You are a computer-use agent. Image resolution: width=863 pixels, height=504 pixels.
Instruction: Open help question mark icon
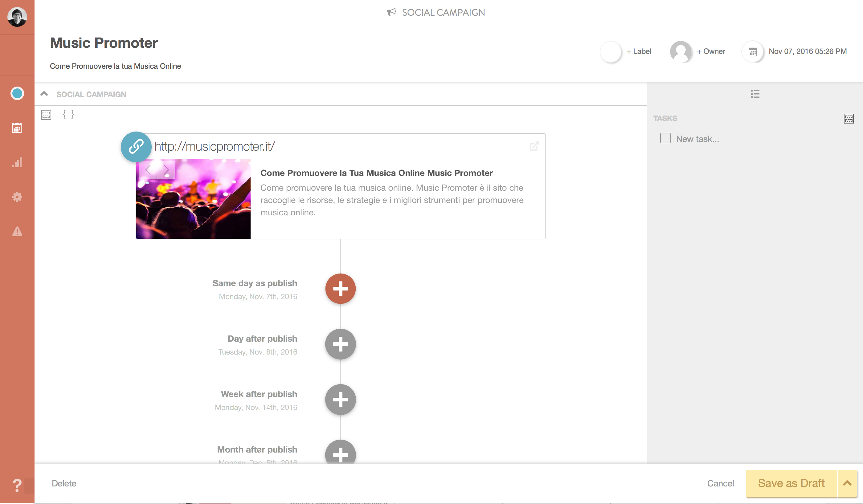[x=17, y=485]
